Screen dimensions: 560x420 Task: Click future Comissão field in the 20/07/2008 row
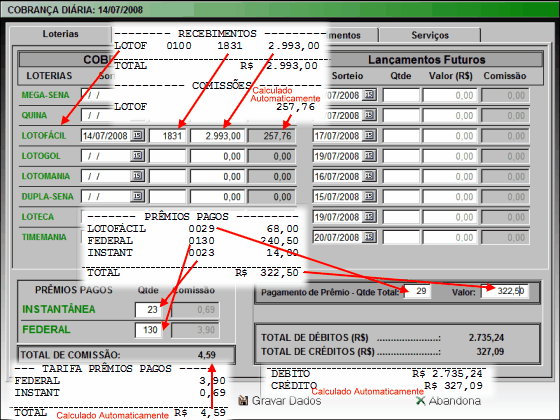coord(505,238)
